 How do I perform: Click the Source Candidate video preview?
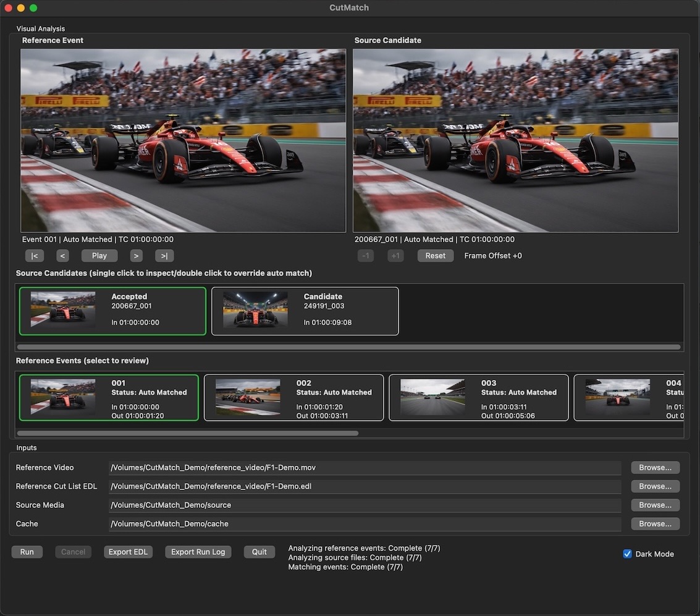coord(516,141)
